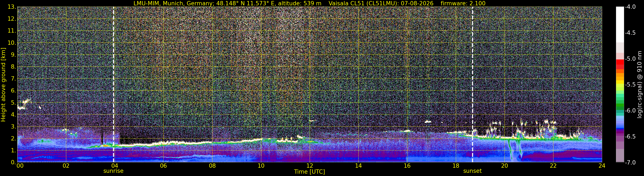Click colorbar tick label '-6.5'
Viewport: 644px width, 176px height.
pyautogui.click(x=630, y=136)
